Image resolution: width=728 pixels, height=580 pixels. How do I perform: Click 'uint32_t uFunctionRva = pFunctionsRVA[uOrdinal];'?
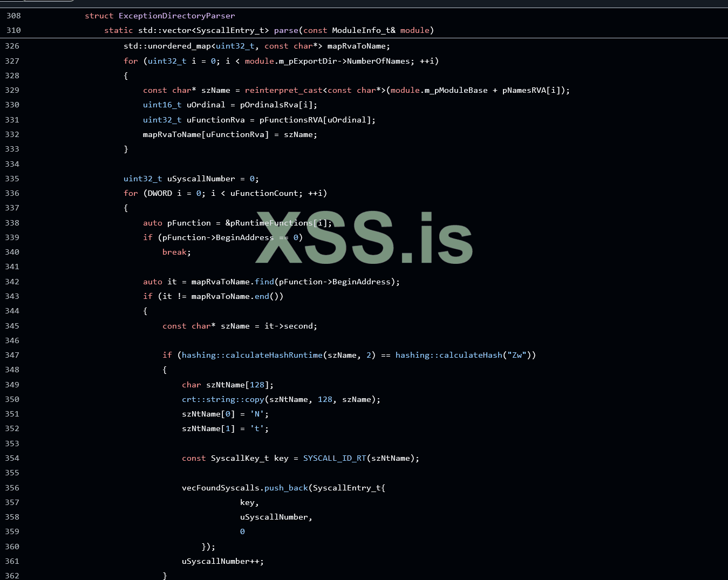[x=259, y=120]
